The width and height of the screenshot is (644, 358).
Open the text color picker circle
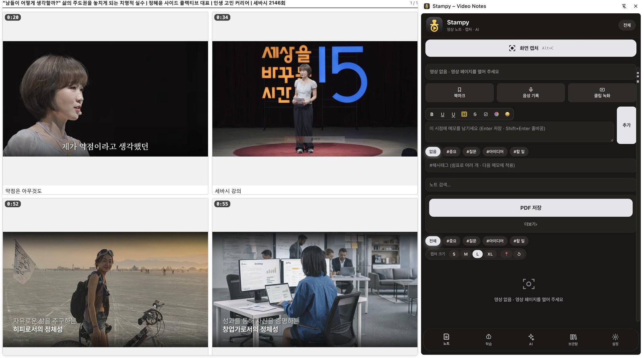(497, 114)
